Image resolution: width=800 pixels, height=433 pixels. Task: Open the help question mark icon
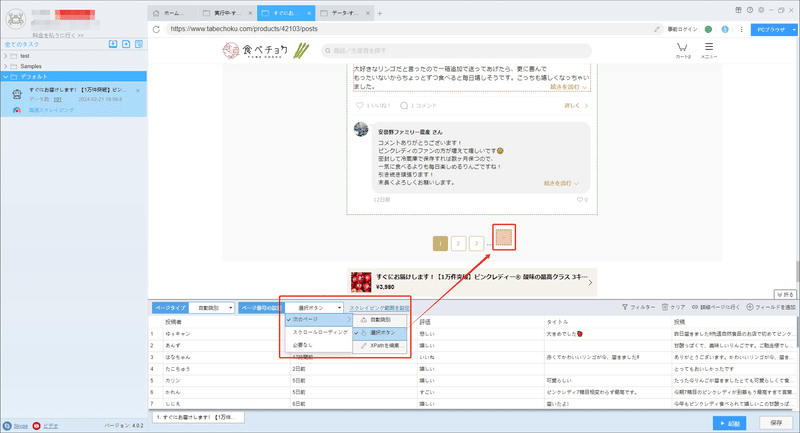749,10
